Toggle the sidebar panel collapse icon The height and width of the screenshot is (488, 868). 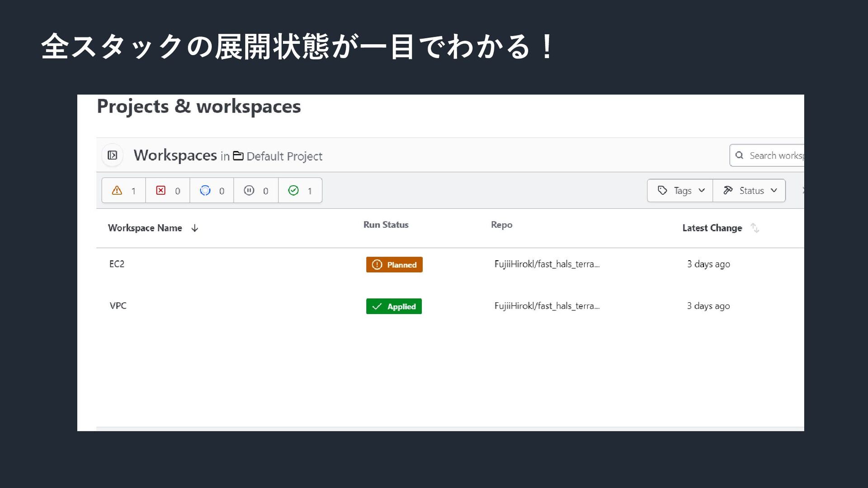pos(112,155)
